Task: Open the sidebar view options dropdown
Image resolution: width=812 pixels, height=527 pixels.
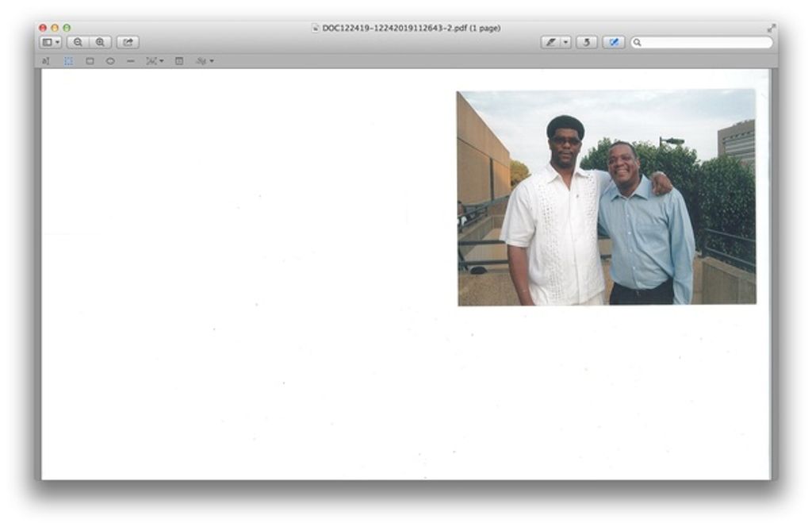Action: click(x=51, y=43)
